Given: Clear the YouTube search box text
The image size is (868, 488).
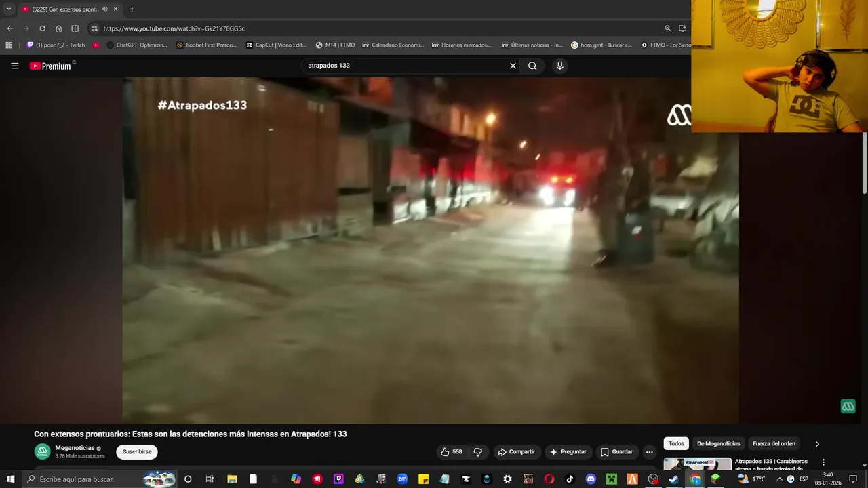Looking at the screenshot, I should [513, 66].
